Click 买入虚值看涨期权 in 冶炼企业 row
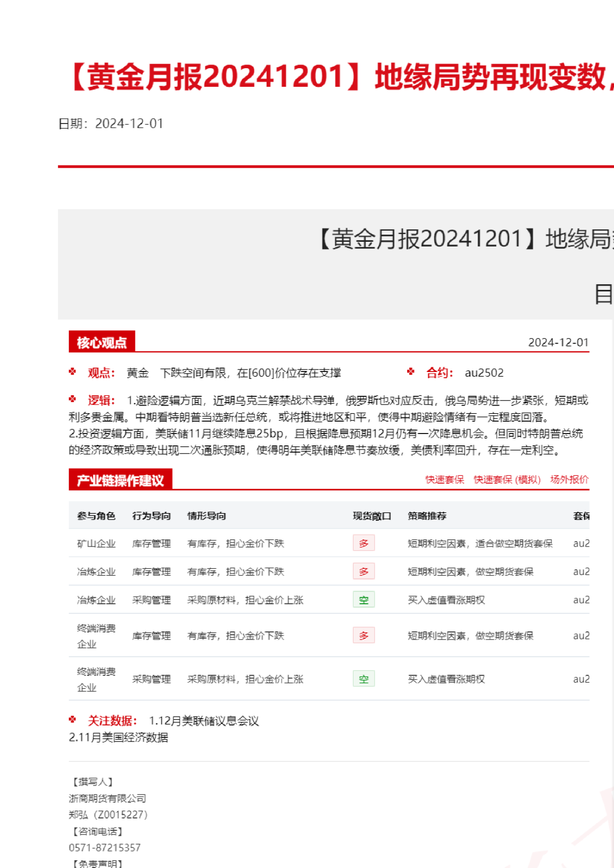 [447, 600]
